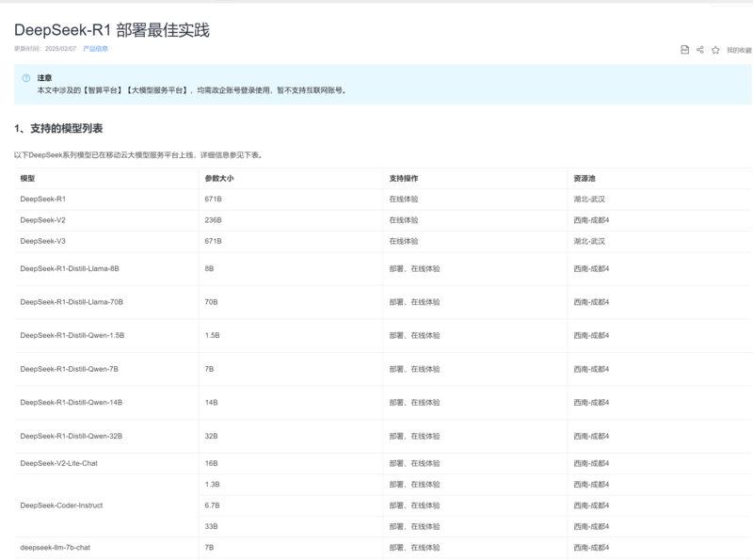This screenshot has width=753, height=560.
Task: Click 西南-成都4 in the DeepSeek-V2 row
Action: [591, 220]
